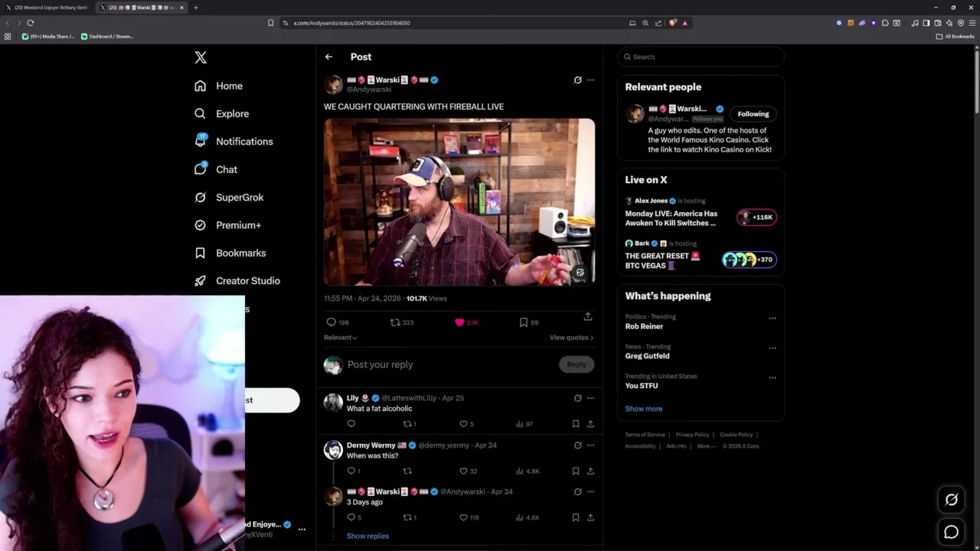This screenshot has width=980, height=551.
Task: Open Dashboard / Stream bookmark
Action: (x=107, y=36)
